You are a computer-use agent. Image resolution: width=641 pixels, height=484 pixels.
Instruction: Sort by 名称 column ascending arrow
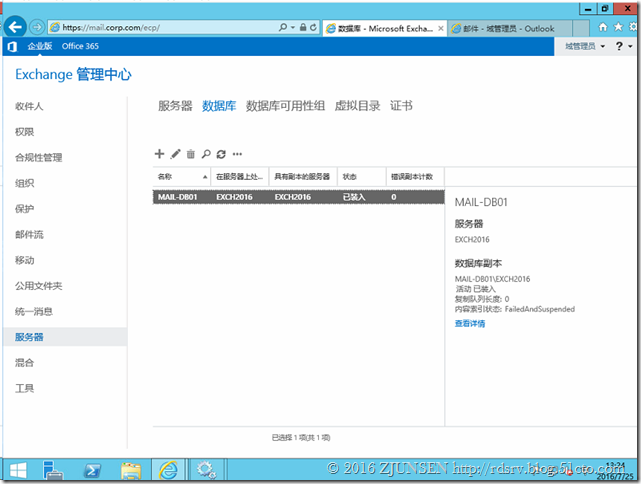(x=205, y=177)
